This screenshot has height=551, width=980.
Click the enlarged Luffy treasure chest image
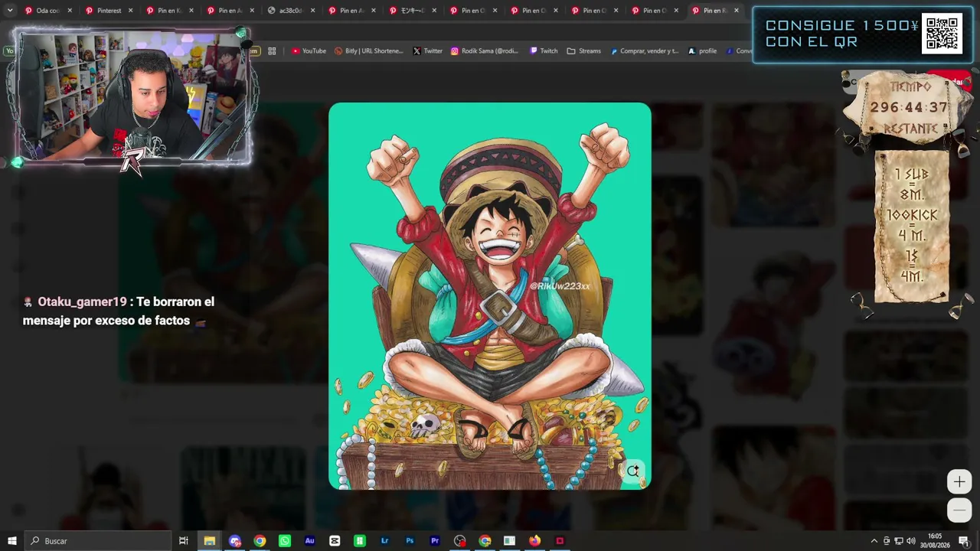coord(490,296)
